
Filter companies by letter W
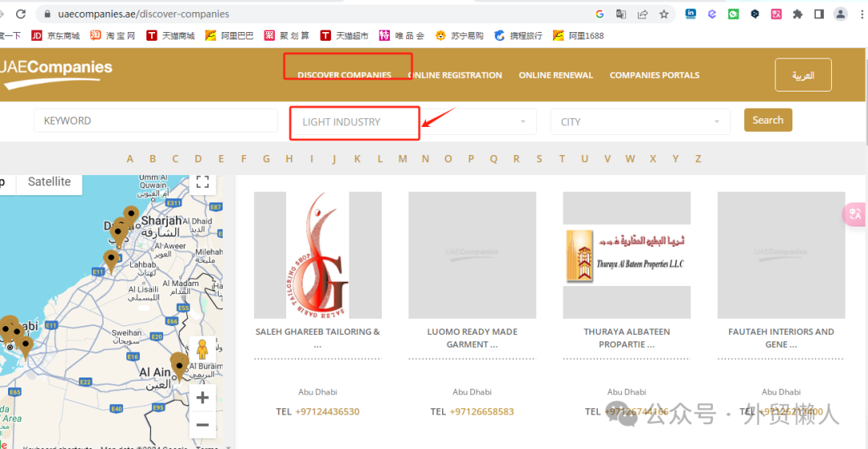[x=630, y=159]
